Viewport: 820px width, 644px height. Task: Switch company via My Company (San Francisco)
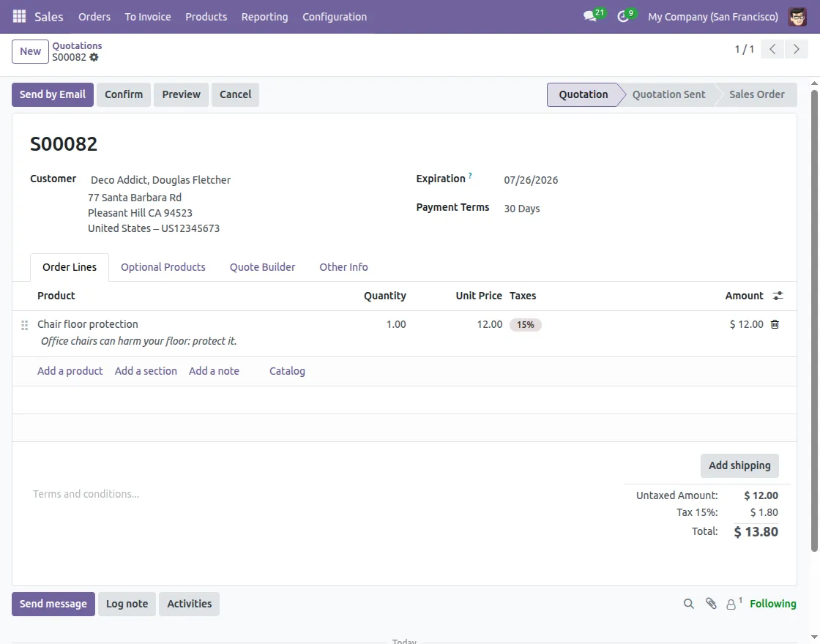pyautogui.click(x=713, y=17)
